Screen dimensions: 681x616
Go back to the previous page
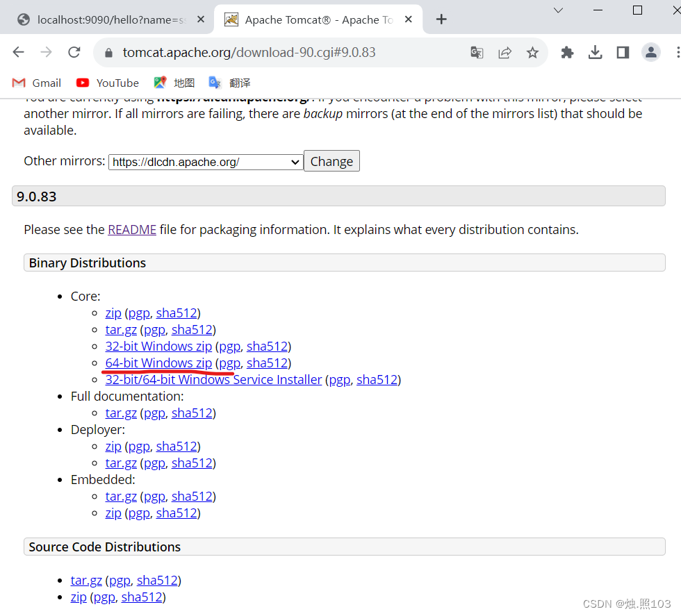coord(18,53)
